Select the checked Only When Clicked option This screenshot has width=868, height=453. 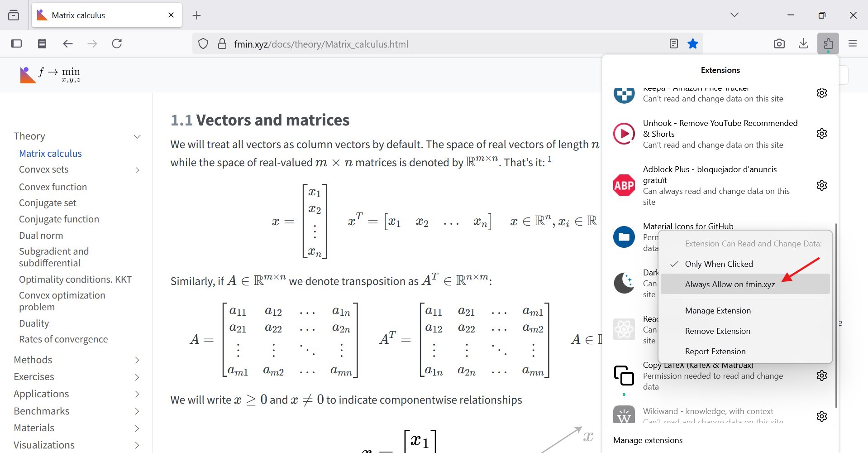[x=719, y=264]
